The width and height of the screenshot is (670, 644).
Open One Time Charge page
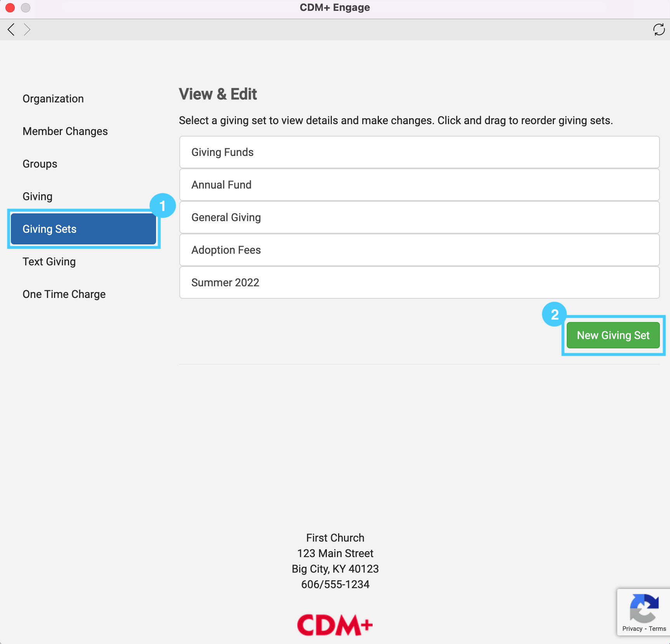(64, 294)
